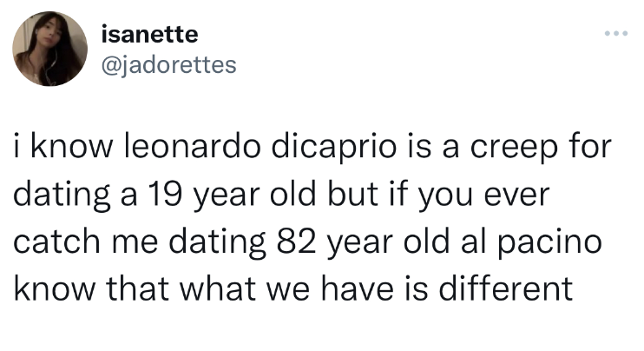Image resolution: width=644 pixels, height=351 pixels.
Task: Click the word "you" on second line
Action: pyautogui.click(x=445, y=197)
